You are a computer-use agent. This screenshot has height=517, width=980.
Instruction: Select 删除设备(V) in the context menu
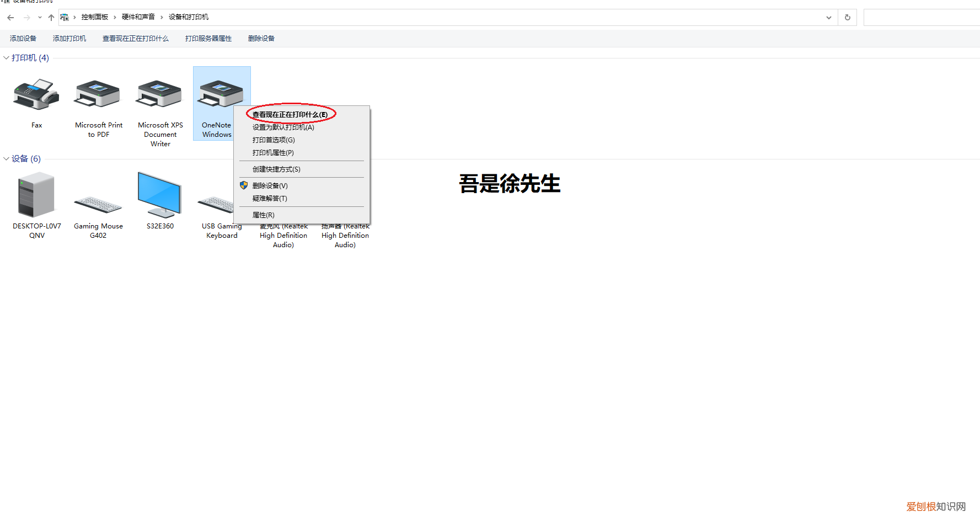270,185
